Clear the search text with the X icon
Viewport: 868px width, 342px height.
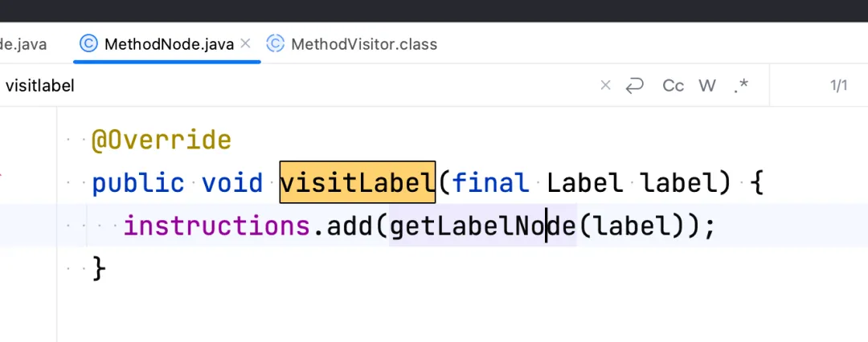click(606, 85)
